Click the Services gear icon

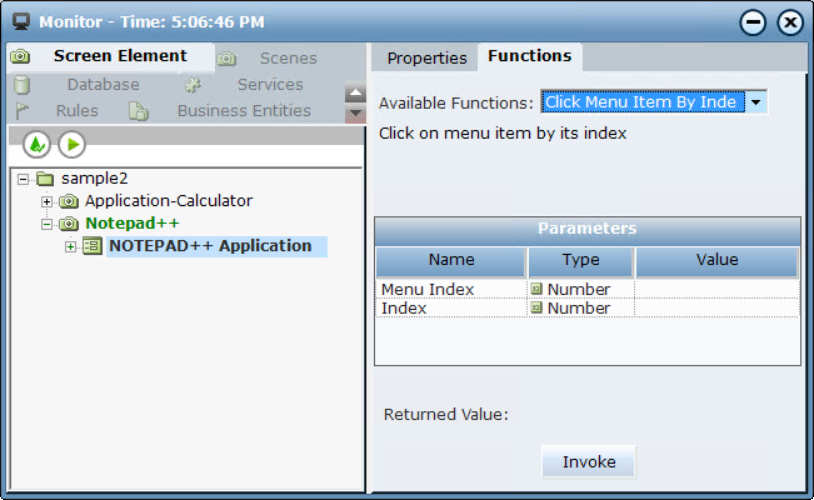pos(193,86)
